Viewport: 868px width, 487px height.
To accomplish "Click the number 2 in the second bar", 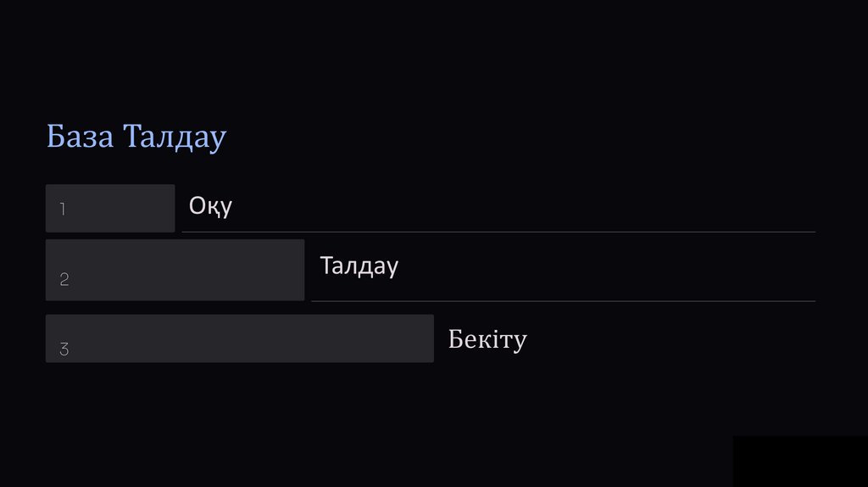I will (64, 280).
